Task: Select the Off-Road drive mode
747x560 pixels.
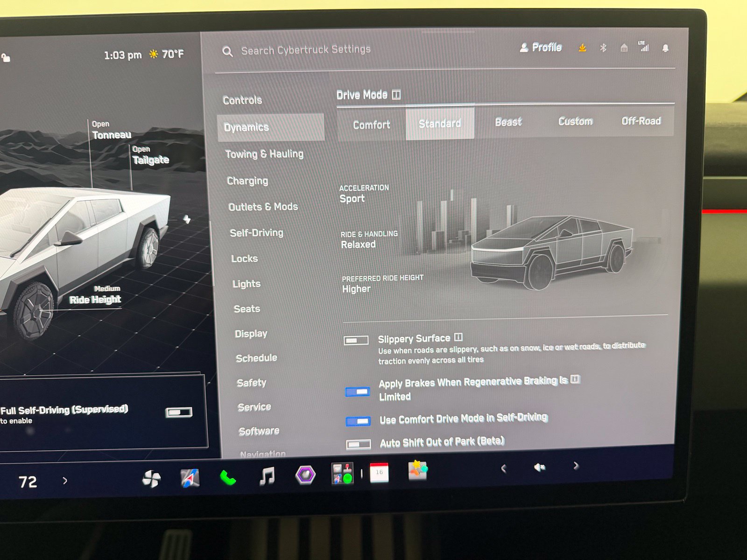Action: [641, 121]
